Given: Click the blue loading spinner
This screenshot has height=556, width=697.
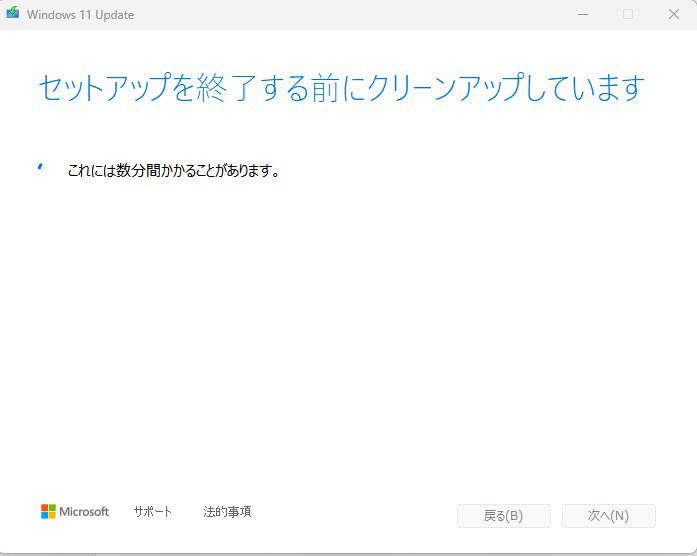Looking at the screenshot, I should (x=40, y=167).
